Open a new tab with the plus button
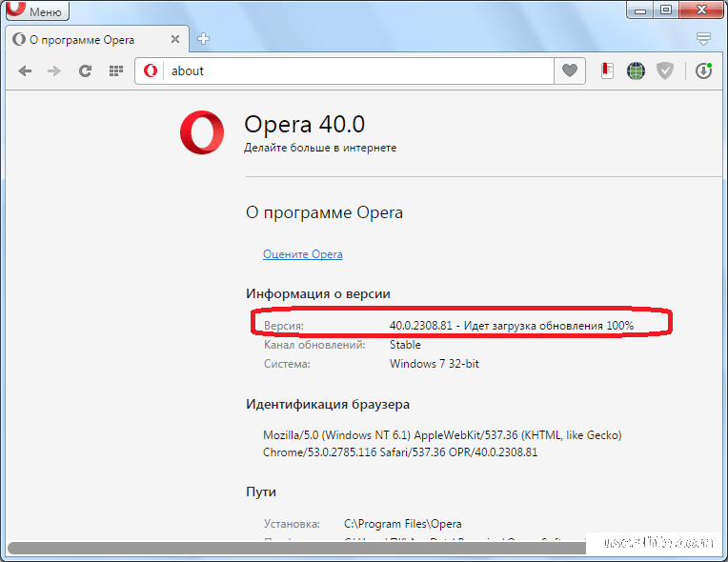Image resolution: width=728 pixels, height=562 pixels. click(x=203, y=39)
